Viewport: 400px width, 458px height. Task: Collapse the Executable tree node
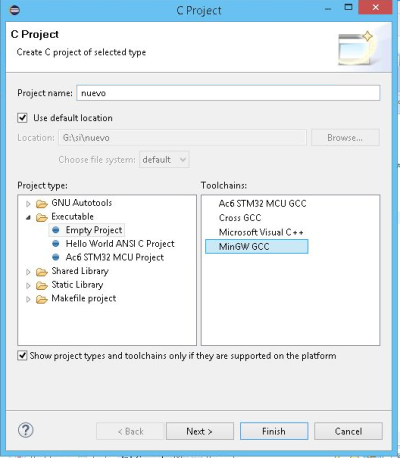point(28,218)
